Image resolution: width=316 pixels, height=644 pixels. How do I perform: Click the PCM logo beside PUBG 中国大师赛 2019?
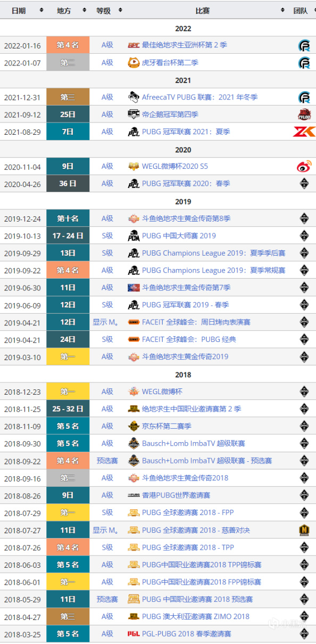134,235
